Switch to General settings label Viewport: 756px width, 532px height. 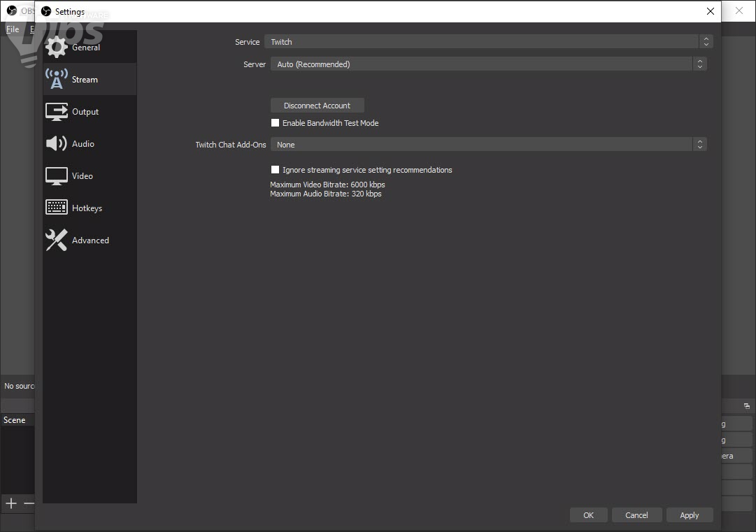(x=86, y=48)
